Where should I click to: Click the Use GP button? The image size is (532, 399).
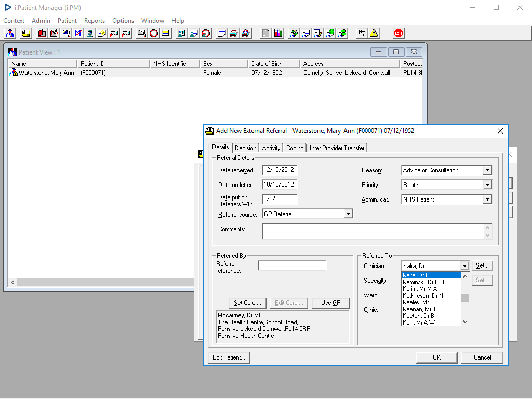click(x=330, y=303)
